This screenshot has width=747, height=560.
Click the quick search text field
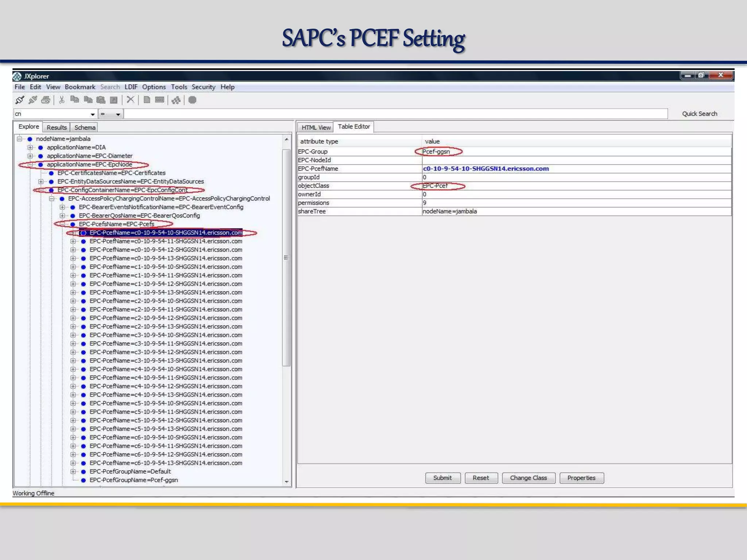[396, 114]
